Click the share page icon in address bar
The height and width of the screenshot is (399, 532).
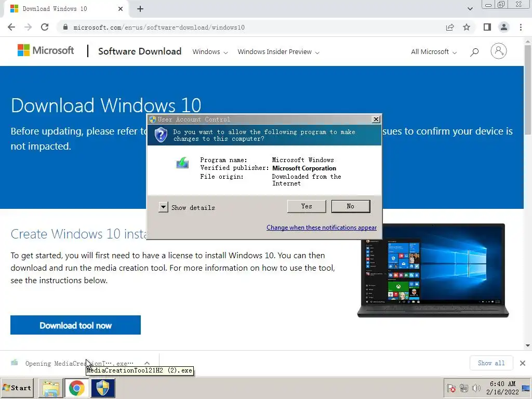[450, 27]
